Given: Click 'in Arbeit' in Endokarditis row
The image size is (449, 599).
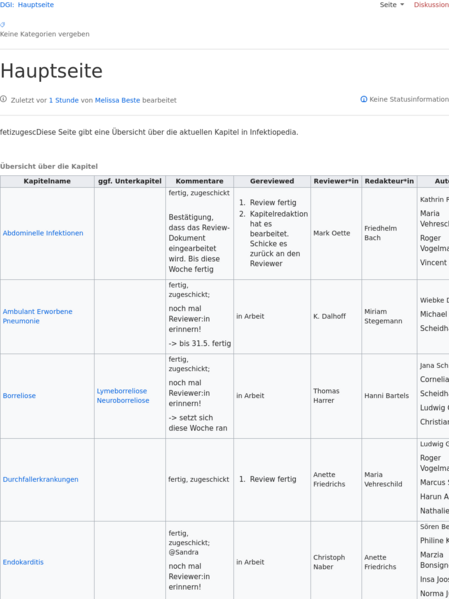Looking at the screenshot, I should [x=250, y=562].
